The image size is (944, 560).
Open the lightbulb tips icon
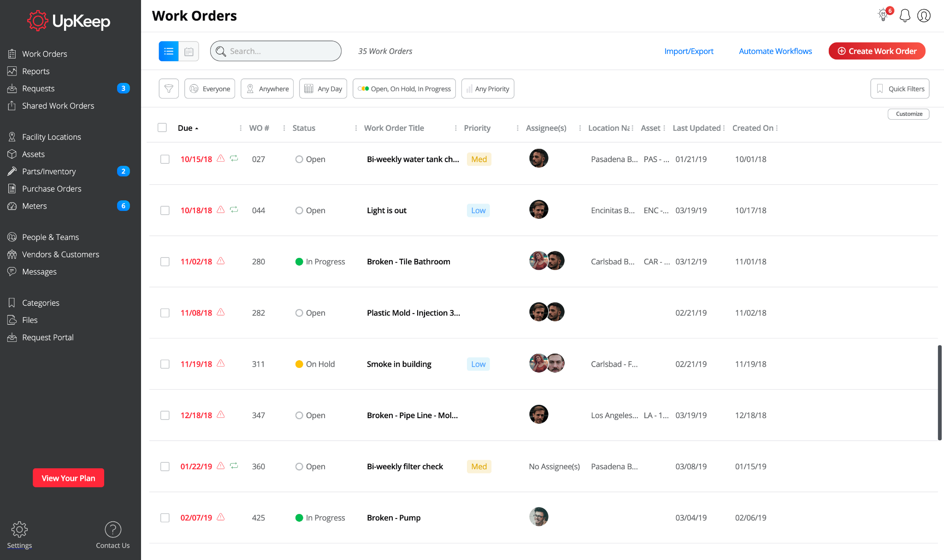tap(883, 16)
